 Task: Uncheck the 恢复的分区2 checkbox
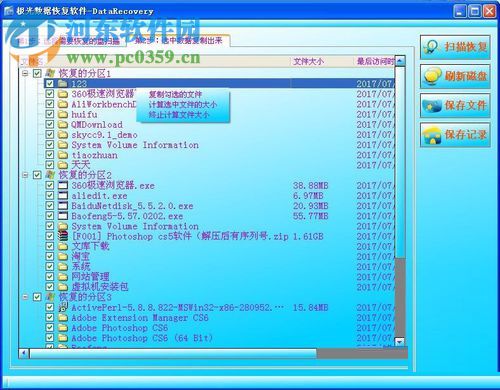coord(37,175)
